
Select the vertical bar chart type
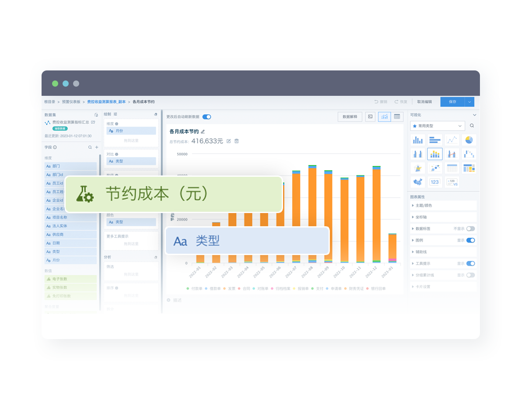(418, 140)
